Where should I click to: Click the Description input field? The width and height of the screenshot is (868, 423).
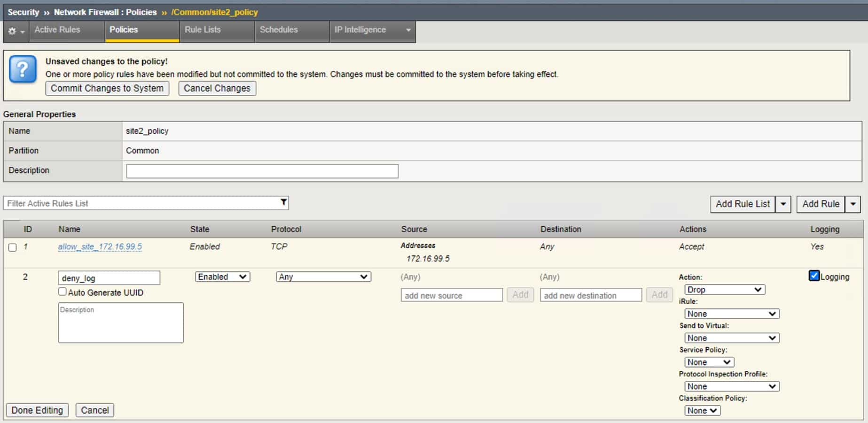point(261,170)
